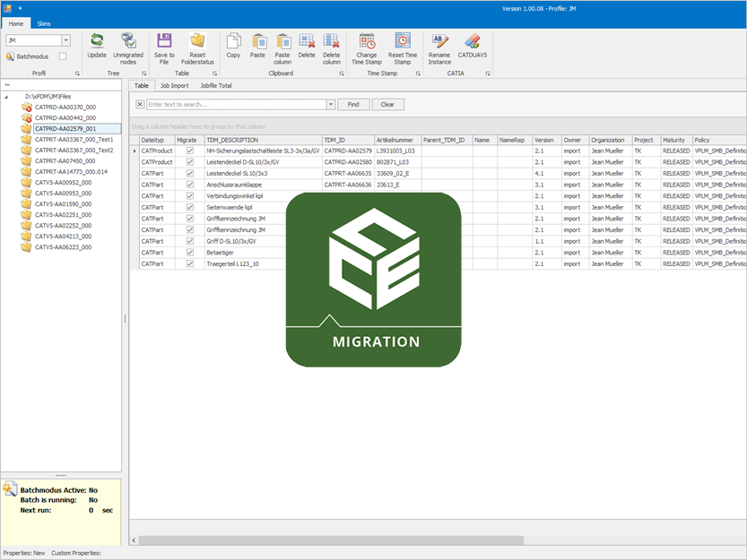This screenshot has width=747, height=560.
Task: Click the Reset Time Stamp icon
Action: (x=403, y=41)
